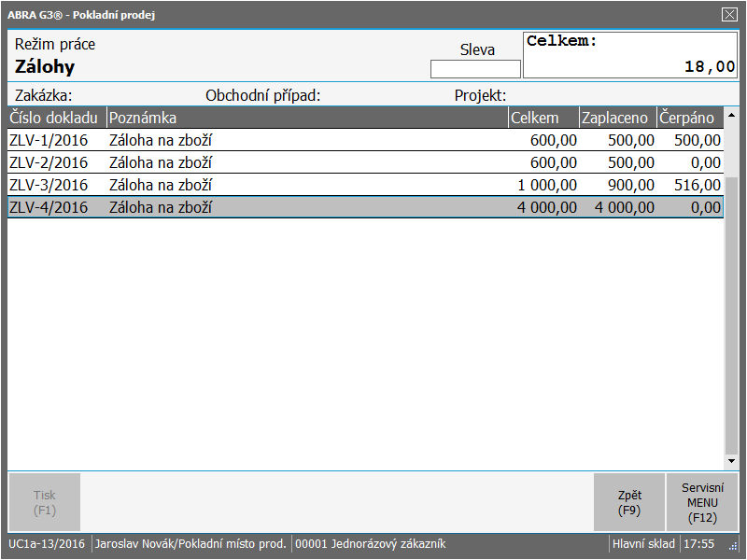Image resolution: width=747 pixels, height=560 pixels.
Task: Open the Servisní MENU (F12)
Action: tap(702, 502)
